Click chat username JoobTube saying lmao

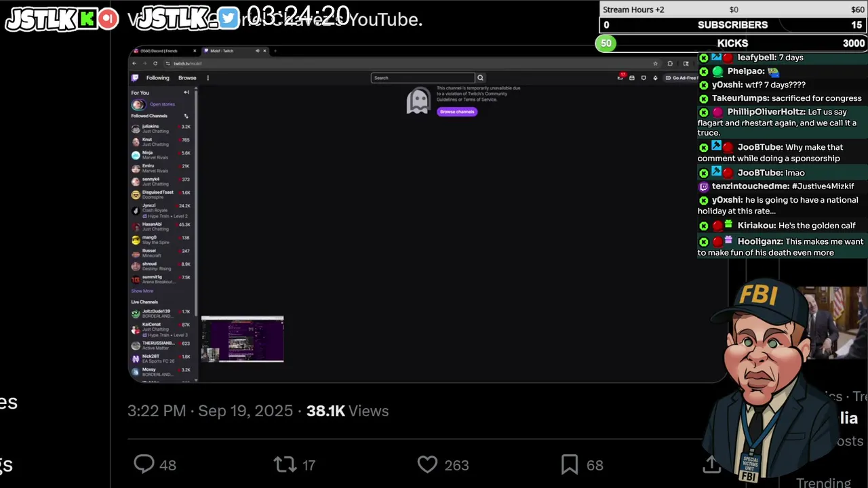click(x=760, y=173)
